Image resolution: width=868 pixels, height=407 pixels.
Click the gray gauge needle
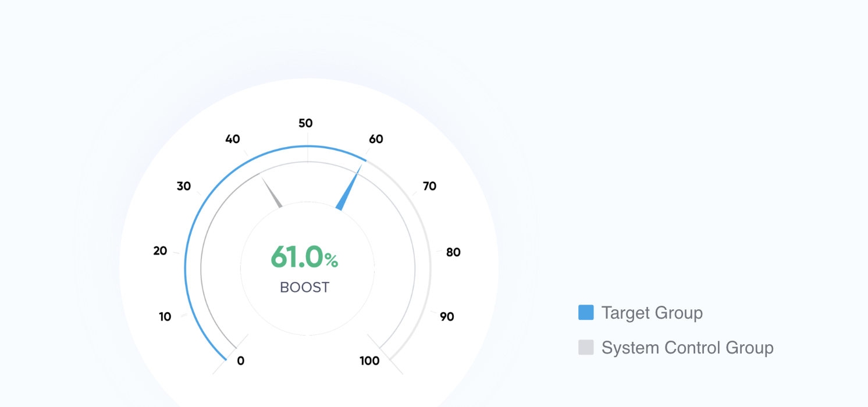click(272, 192)
